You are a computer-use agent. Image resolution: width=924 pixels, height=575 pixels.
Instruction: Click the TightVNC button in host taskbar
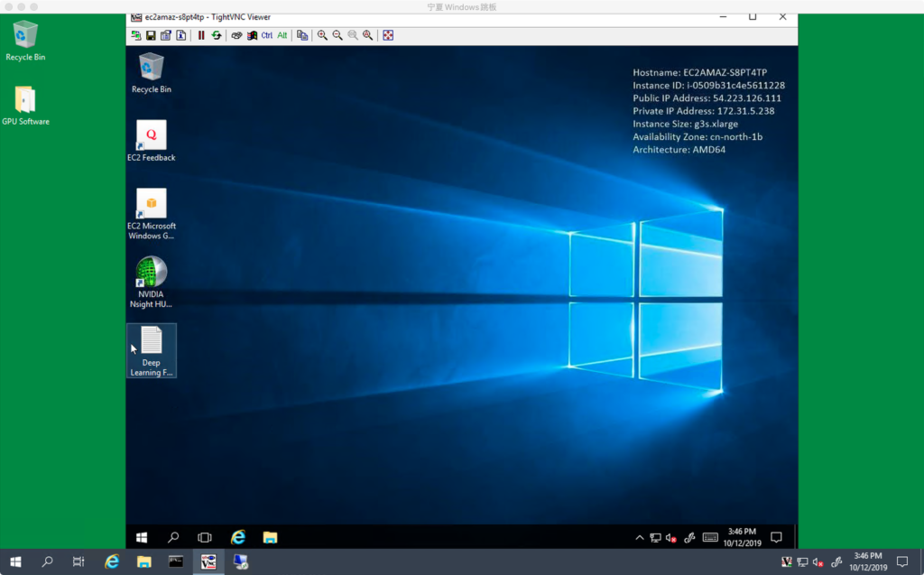tap(208, 561)
